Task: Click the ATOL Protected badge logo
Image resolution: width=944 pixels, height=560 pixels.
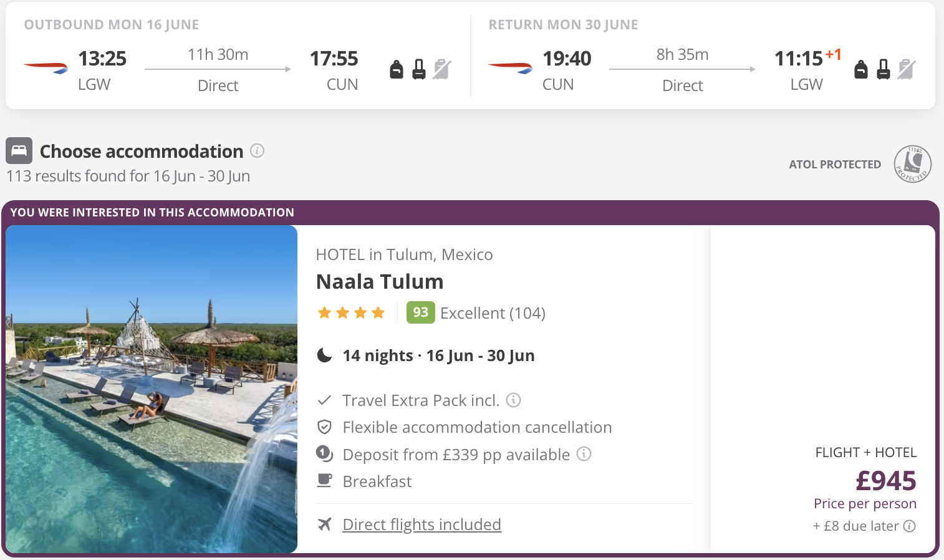Action: coord(913,164)
